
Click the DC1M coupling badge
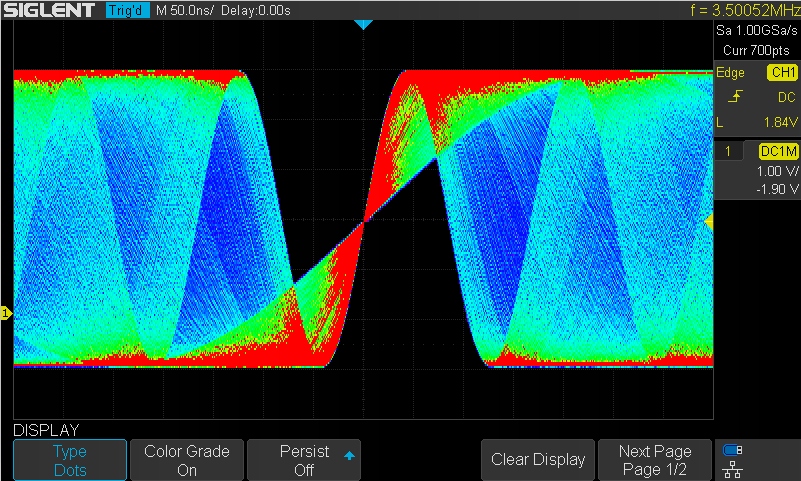tap(778, 151)
